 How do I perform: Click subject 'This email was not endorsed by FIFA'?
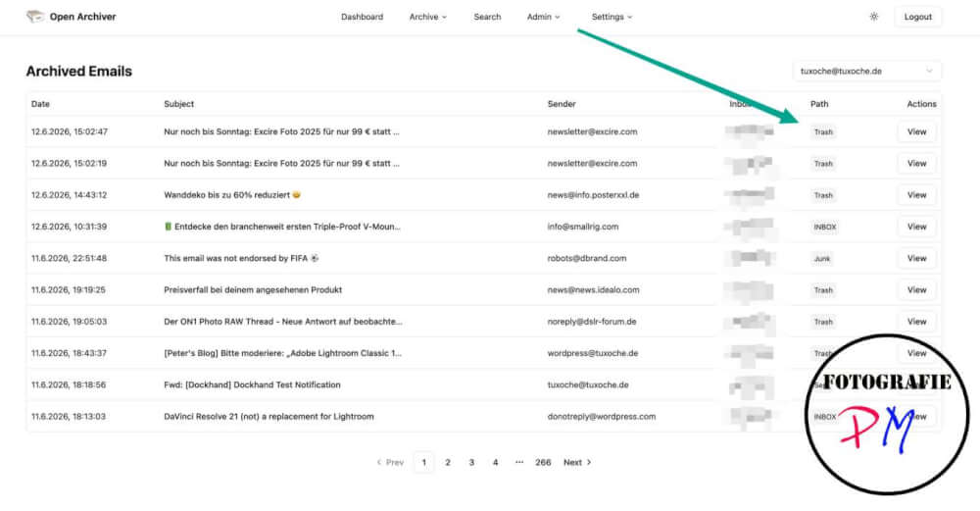click(x=241, y=258)
